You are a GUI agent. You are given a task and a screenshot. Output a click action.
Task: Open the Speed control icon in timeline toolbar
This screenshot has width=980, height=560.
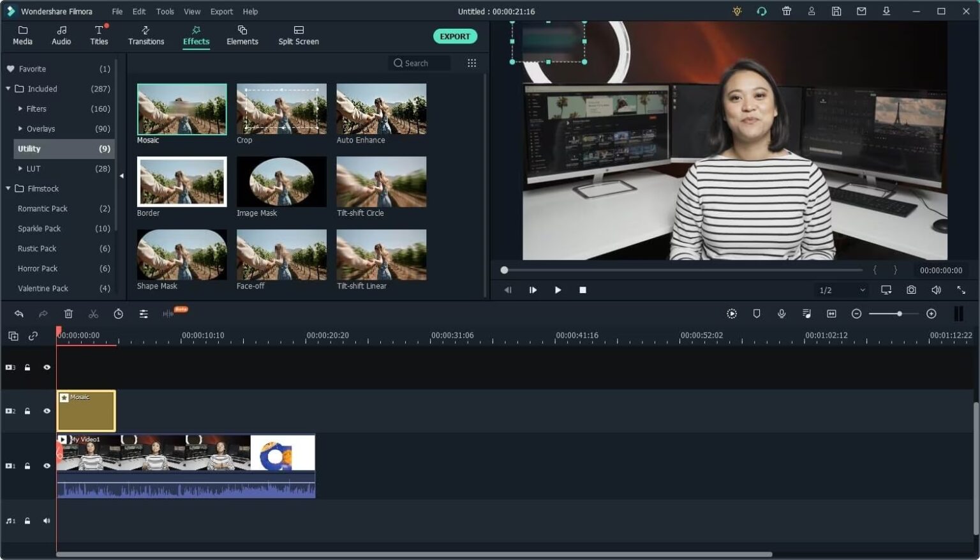coord(119,314)
